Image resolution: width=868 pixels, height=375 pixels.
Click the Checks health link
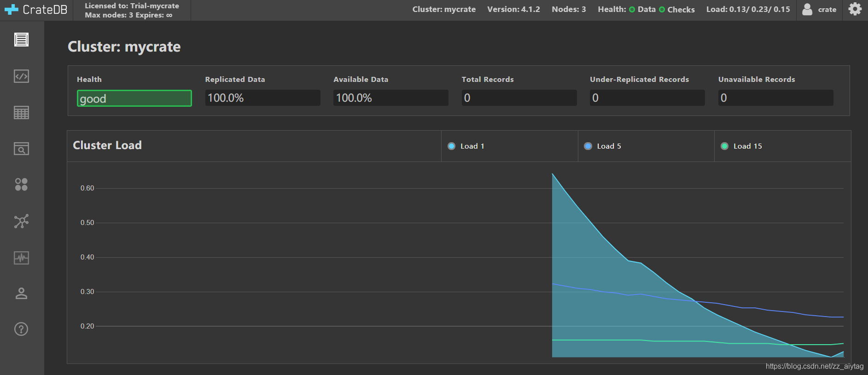click(x=681, y=10)
